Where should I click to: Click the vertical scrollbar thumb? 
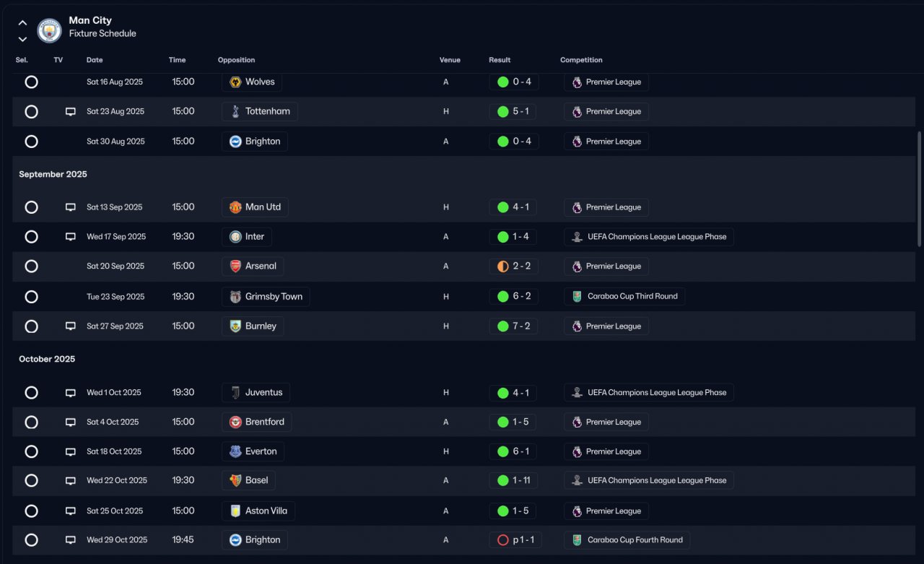tap(919, 189)
